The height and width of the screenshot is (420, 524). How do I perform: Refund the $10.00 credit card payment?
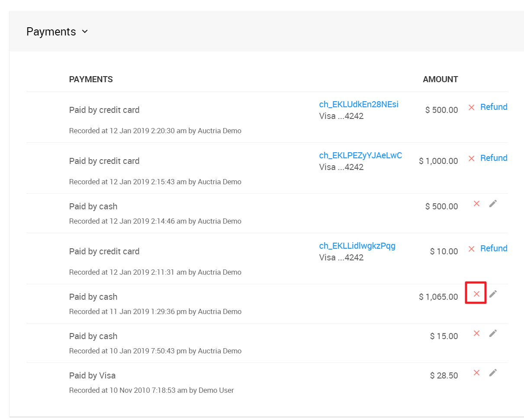coord(494,248)
